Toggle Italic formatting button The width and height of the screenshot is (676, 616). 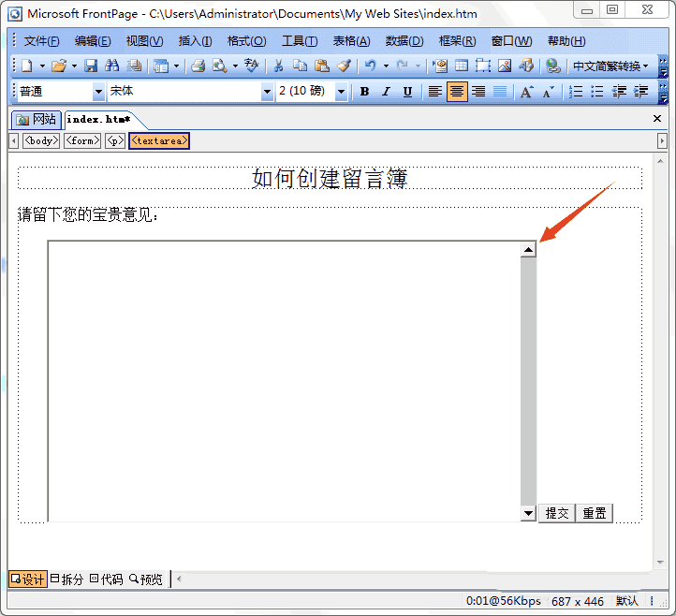(x=386, y=92)
